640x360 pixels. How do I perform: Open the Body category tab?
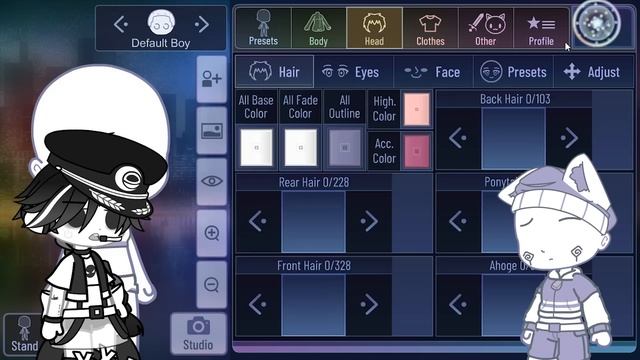click(318, 28)
